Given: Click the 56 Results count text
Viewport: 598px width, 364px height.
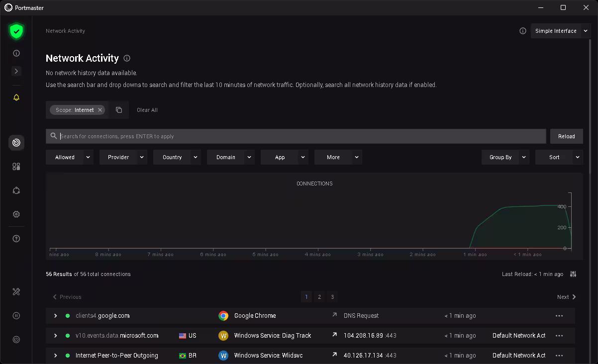Looking at the screenshot, I should click(x=59, y=274).
